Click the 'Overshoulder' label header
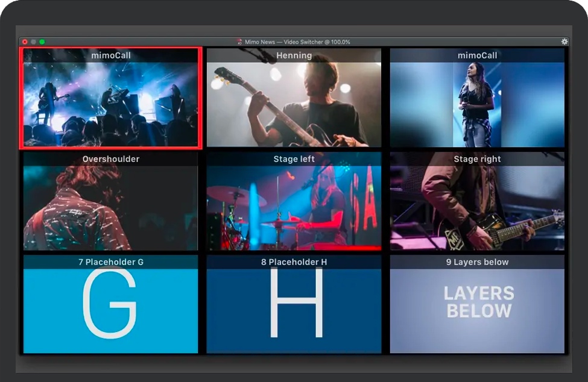This screenshot has width=588, height=382. click(110, 159)
